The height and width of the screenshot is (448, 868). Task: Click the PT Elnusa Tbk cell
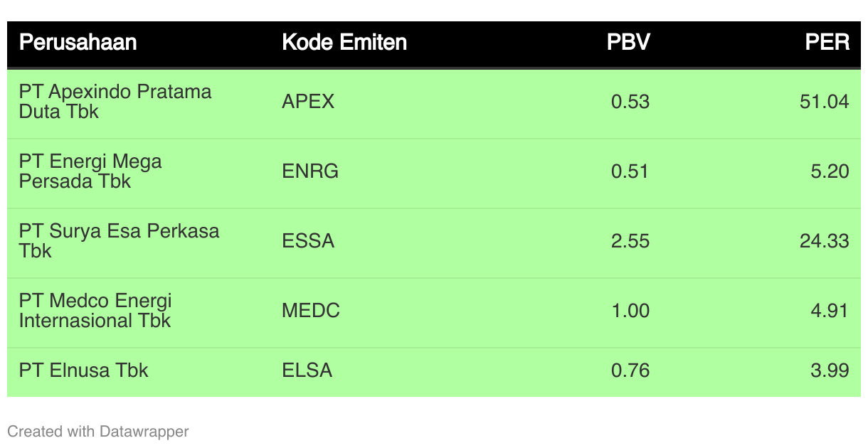[x=83, y=370]
